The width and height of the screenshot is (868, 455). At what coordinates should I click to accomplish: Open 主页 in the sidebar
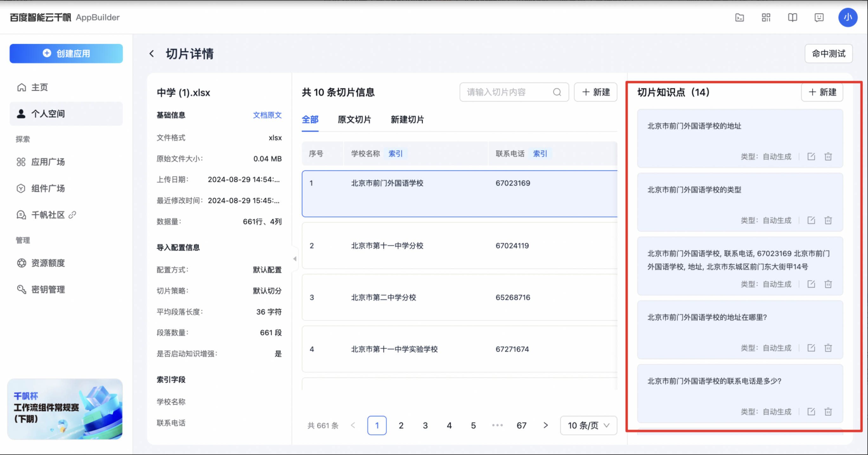(66, 87)
